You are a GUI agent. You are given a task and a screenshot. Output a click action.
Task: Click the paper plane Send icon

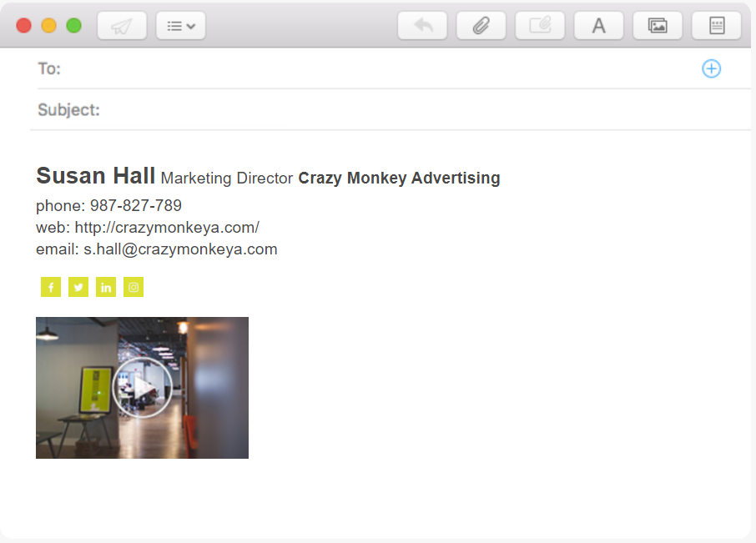pos(122,26)
